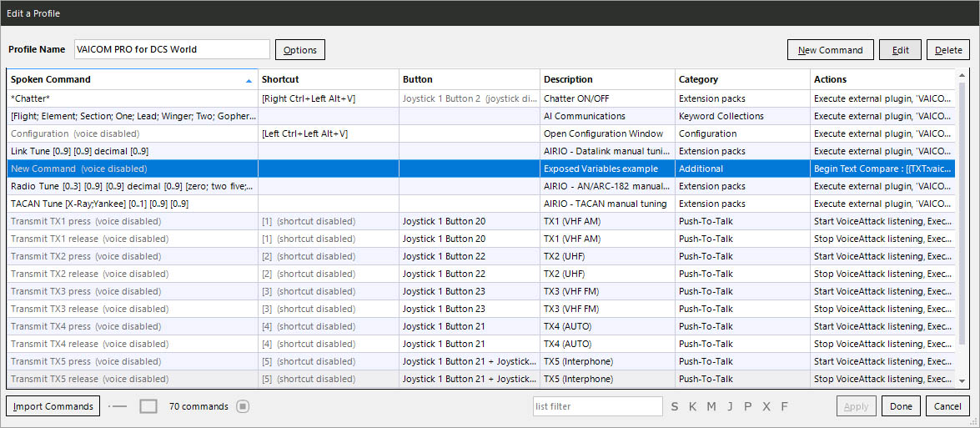Sort by the Shortcut column header
Image resolution: width=980 pixels, height=428 pixels.
click(x=328, y=79)
